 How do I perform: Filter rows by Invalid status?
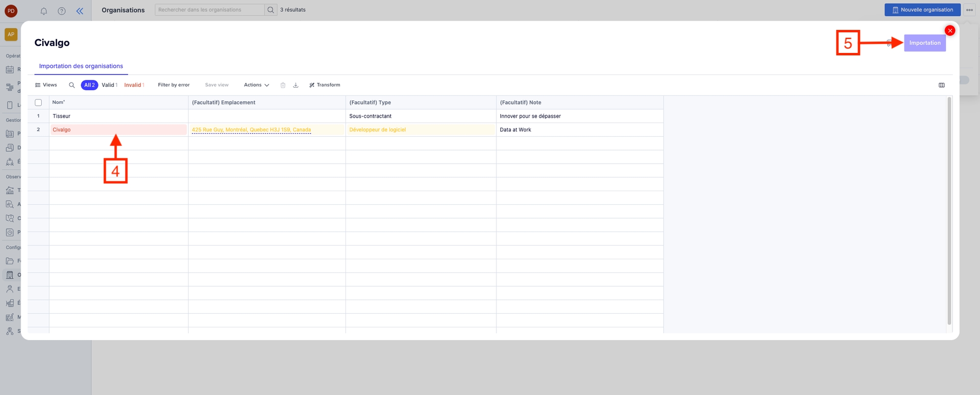(x=134, y=85)
